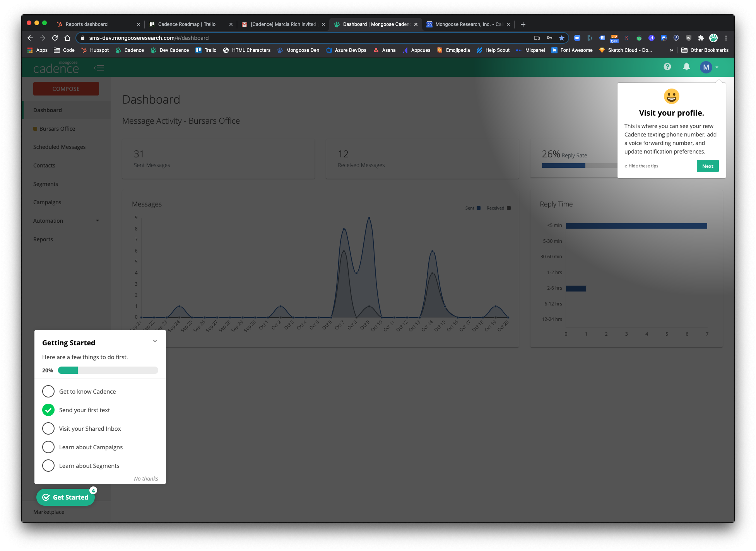Close the Dashboard Mongoose Cadence tab
This screenshot has height=551, width=756.
[x=416, y=24]
